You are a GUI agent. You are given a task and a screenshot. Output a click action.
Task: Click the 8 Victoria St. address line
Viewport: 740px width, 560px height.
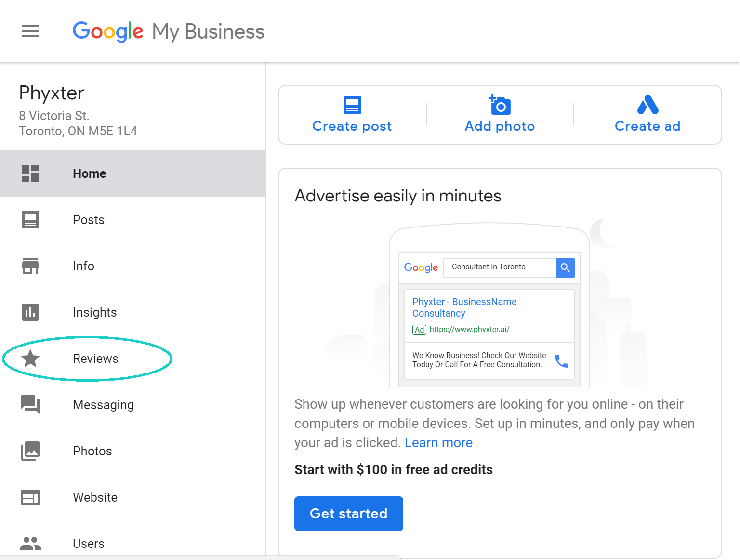pyautogui.click(x=54, y=116)
